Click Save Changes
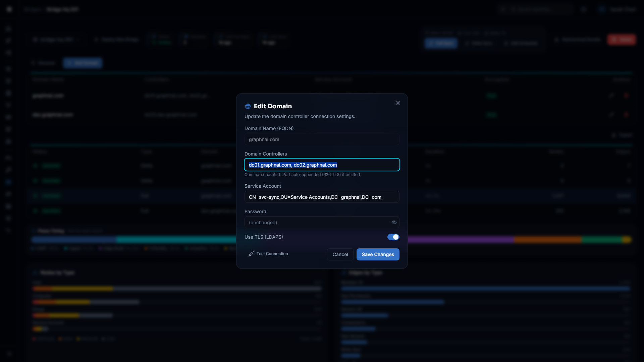The width and height of the screenshot is (644, 362). (x=378, y=254)
